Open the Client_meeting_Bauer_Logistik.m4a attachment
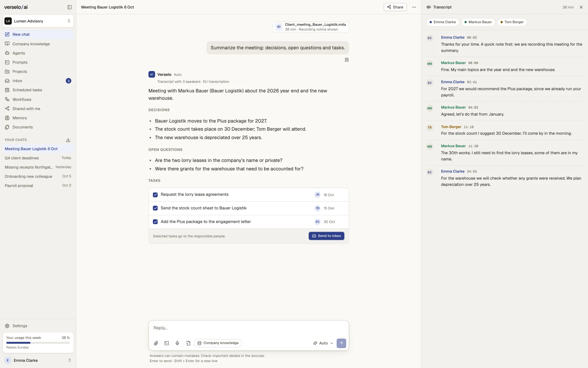Screen dimensions: 588x368 click(311, 27)
